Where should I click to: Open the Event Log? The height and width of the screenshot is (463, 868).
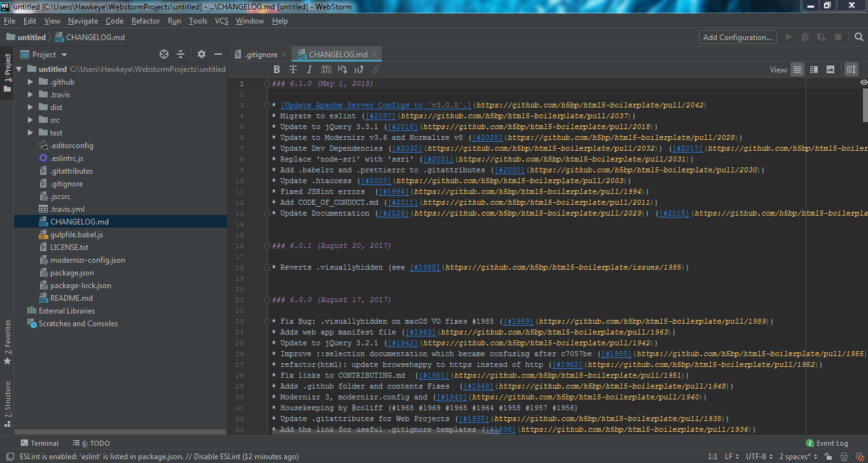[x=827, y=443]
